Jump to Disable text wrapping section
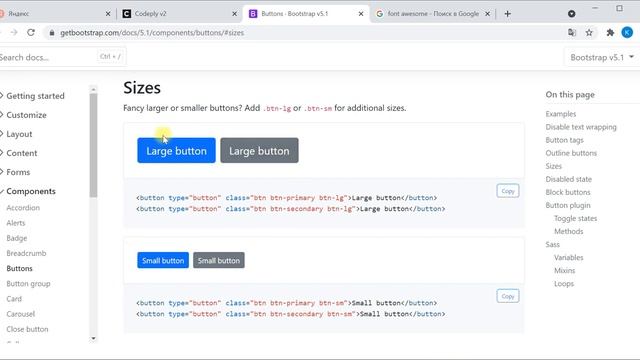The image size is (640, 360). pyautogui.click(x=581, y=127)
